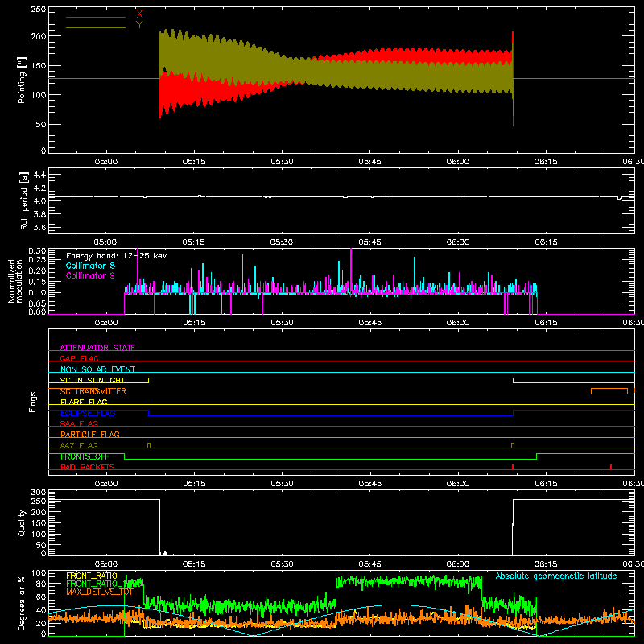This screenshot has height=644, width=644.
Task: Click the '100' tick on the Quality axis
Action: click(x=38, y=534)
